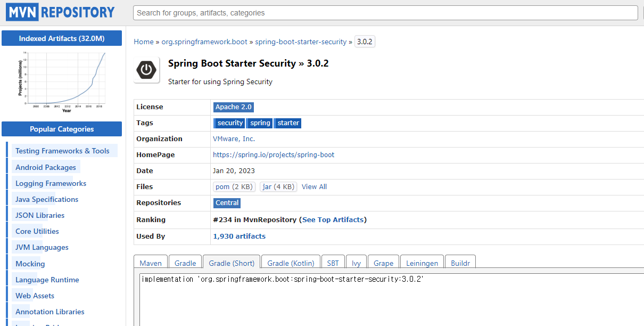
Task: Click the Spring Boot Starter Security heading
Action: tap(249, 63)
